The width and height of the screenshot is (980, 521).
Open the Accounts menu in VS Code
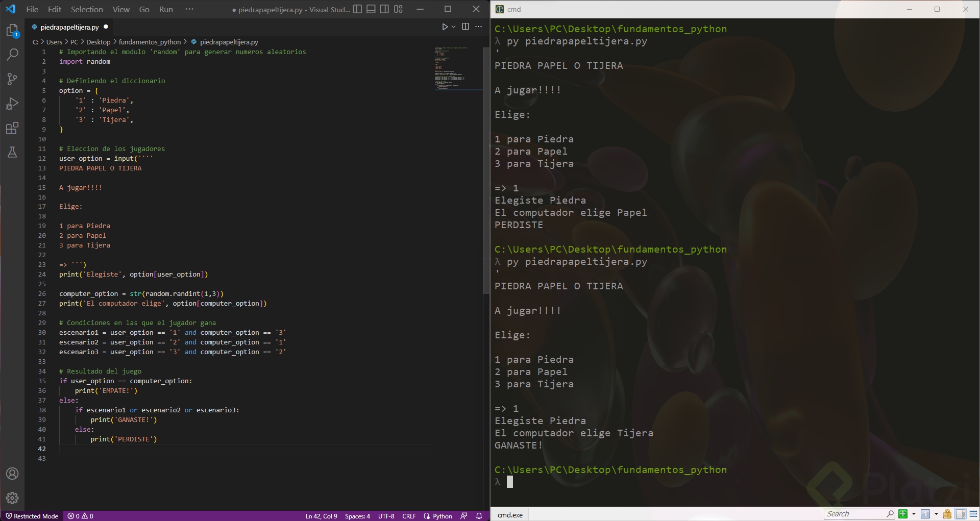click(12, 474)
